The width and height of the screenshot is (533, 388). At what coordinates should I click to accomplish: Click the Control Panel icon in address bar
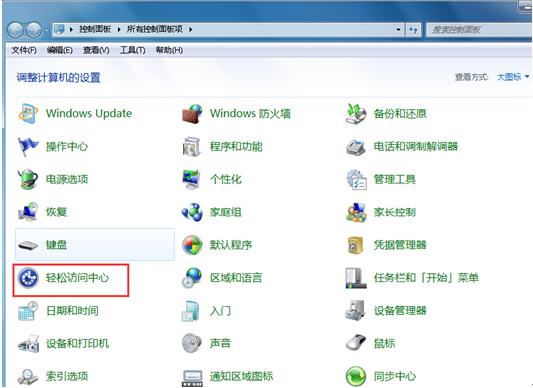point(59,30)
